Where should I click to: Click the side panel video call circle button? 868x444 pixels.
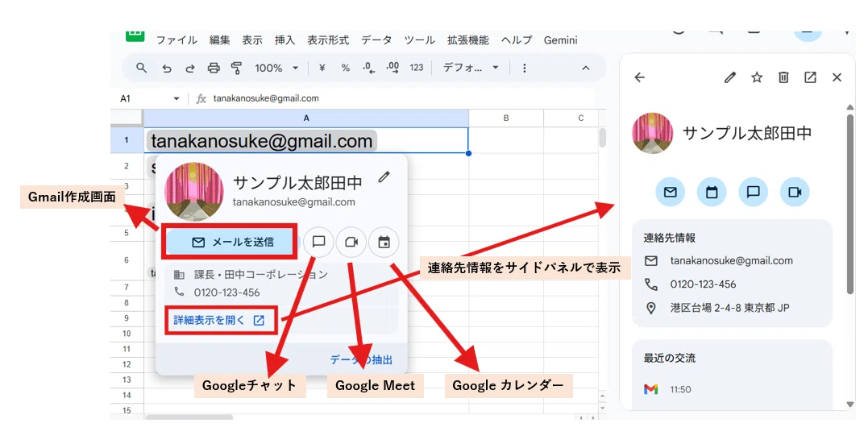(795, 192)
